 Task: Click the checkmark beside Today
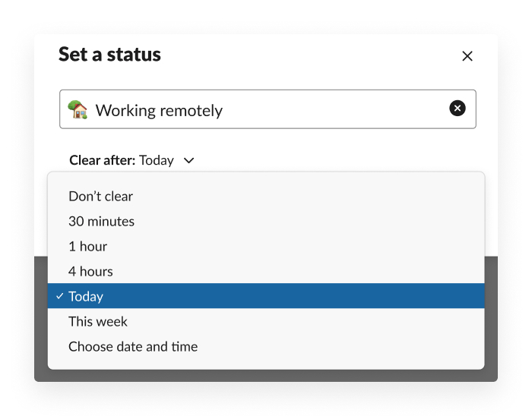(x=59, y=296)
